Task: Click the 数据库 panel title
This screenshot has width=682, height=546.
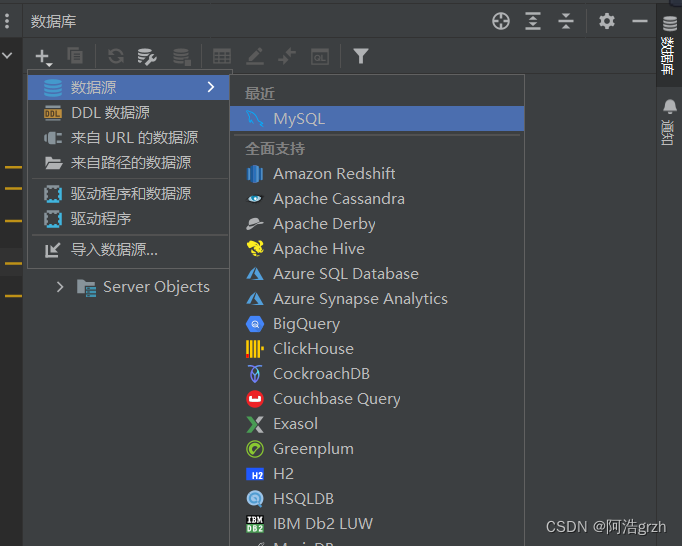Action: [x=53, y=21]
